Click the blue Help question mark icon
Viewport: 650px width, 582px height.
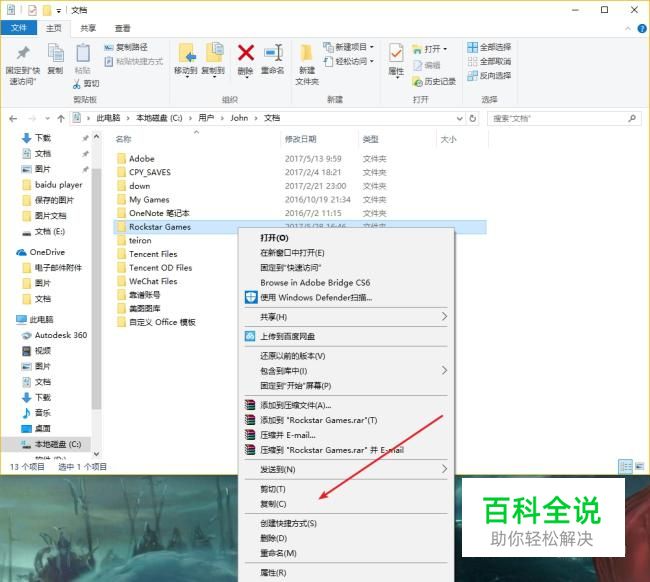pos(642,28)
